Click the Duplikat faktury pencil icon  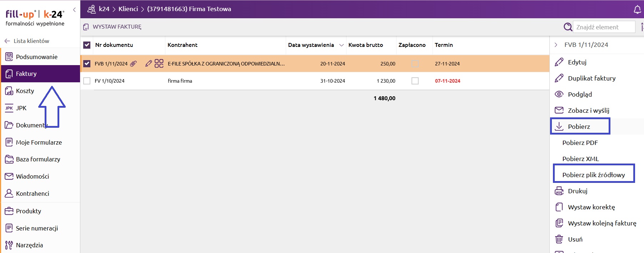click(559, 78)
